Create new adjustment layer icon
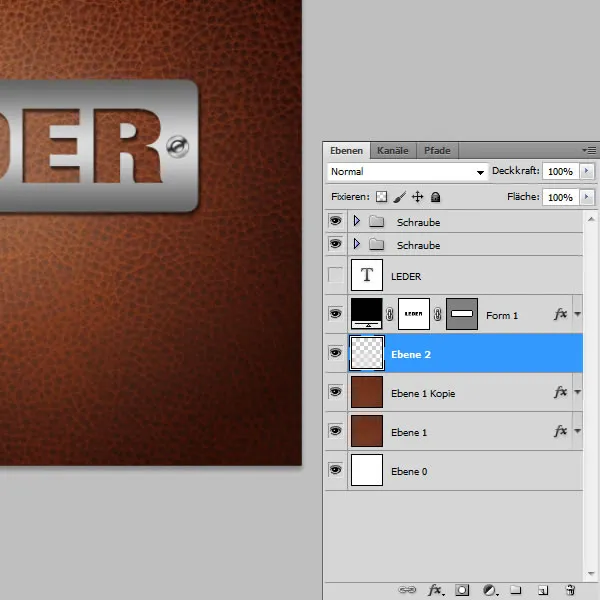Screen dimensions: 600x600 coord(490,590)
